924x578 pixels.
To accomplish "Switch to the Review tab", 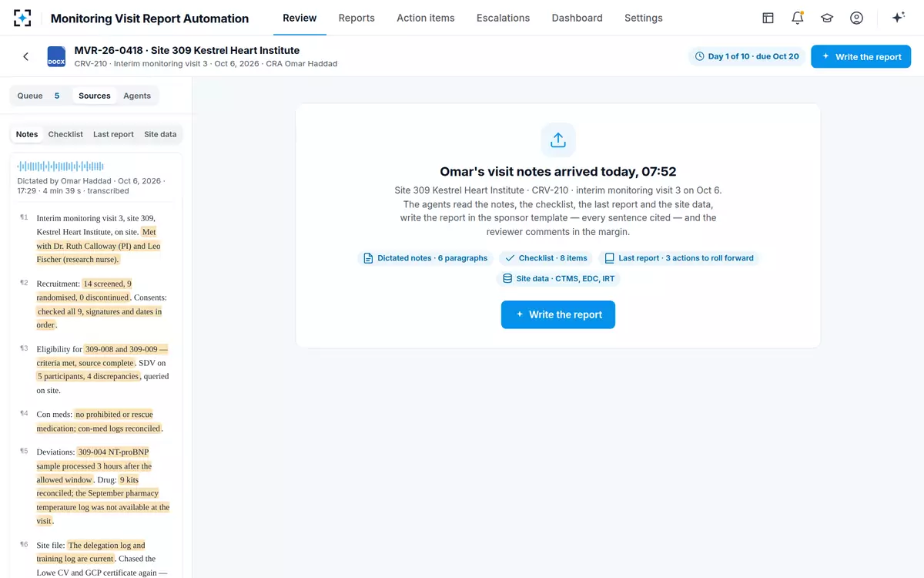I will click(300, 18).
